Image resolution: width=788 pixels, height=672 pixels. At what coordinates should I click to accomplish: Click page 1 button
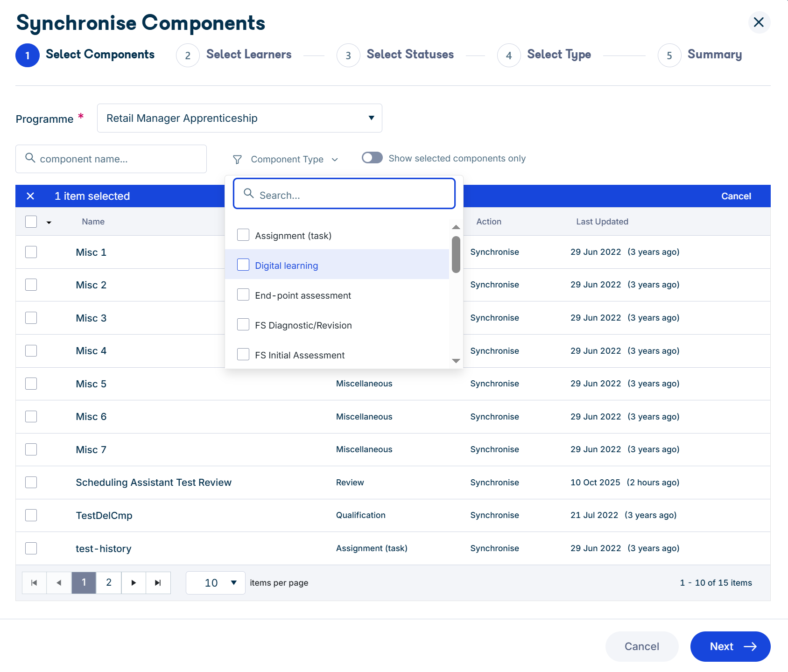tap(84, 582)
